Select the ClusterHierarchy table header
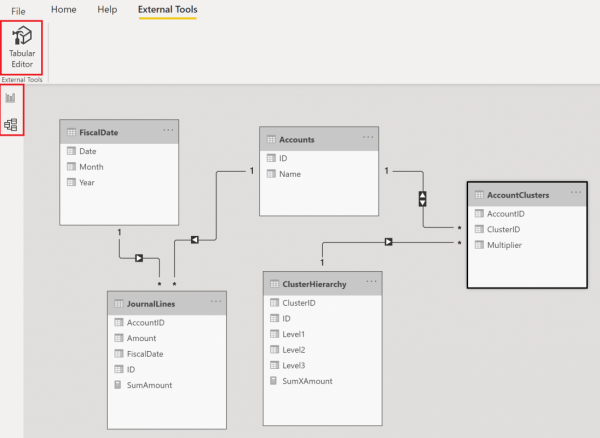The height and width of the screenshot is (438, 600). [x=323, y=284]
